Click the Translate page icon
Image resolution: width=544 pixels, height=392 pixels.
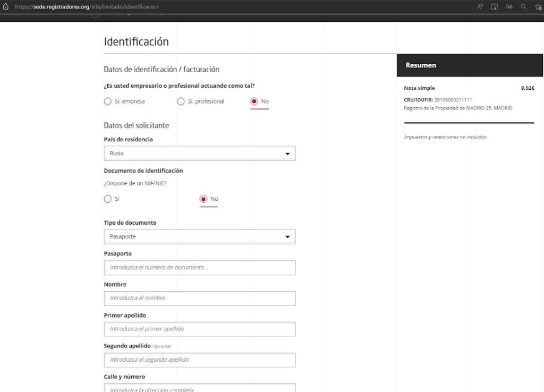coord(509,6)
